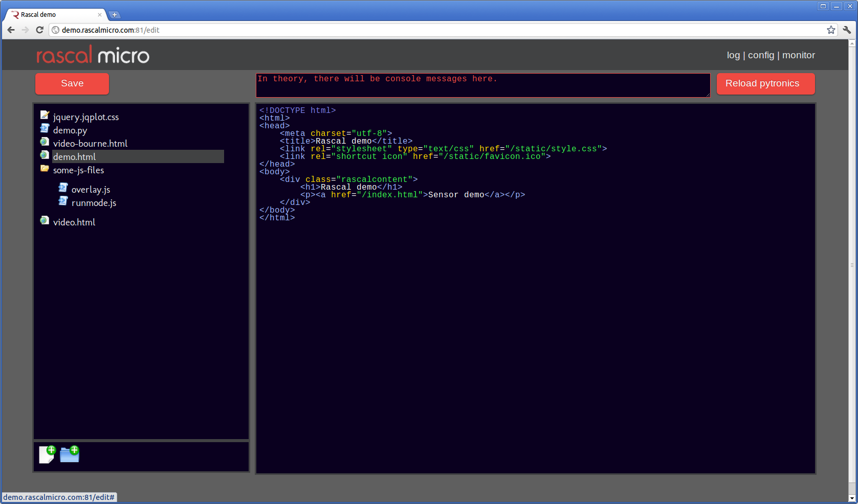
Task: Click the title tag line in editor
Action: tap(346, 141)
